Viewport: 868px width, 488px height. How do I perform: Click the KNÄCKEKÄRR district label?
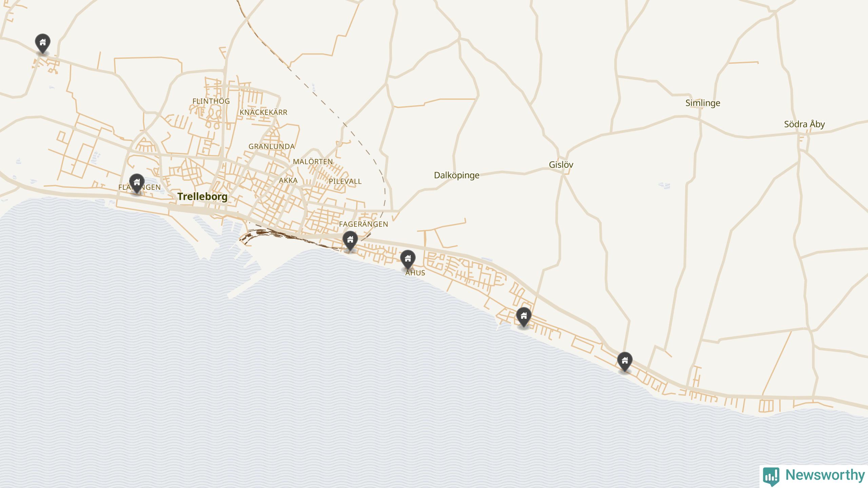coord(263,112)
